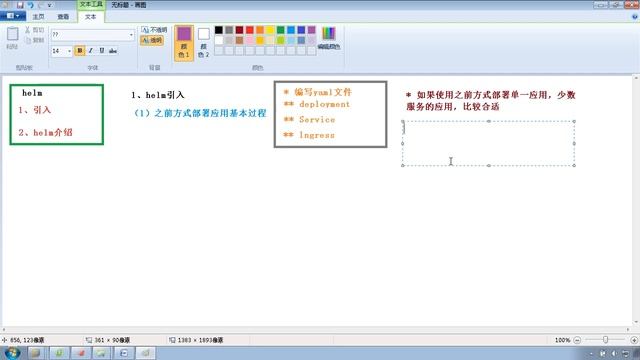Click the green helm outline box title
Image resolution: width=640 pixels, height=360 pixels.
[32, 93]
